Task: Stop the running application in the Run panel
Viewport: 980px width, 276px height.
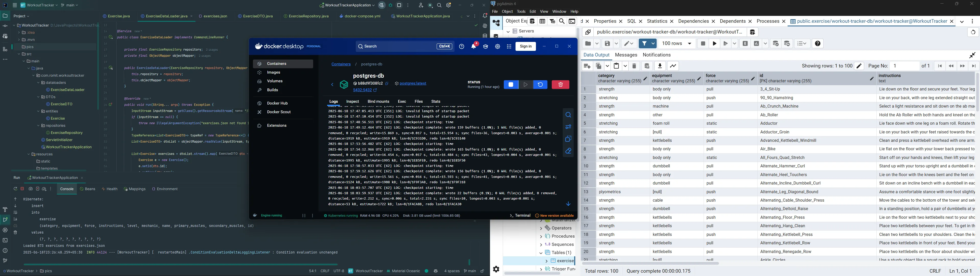Action: 22,189
